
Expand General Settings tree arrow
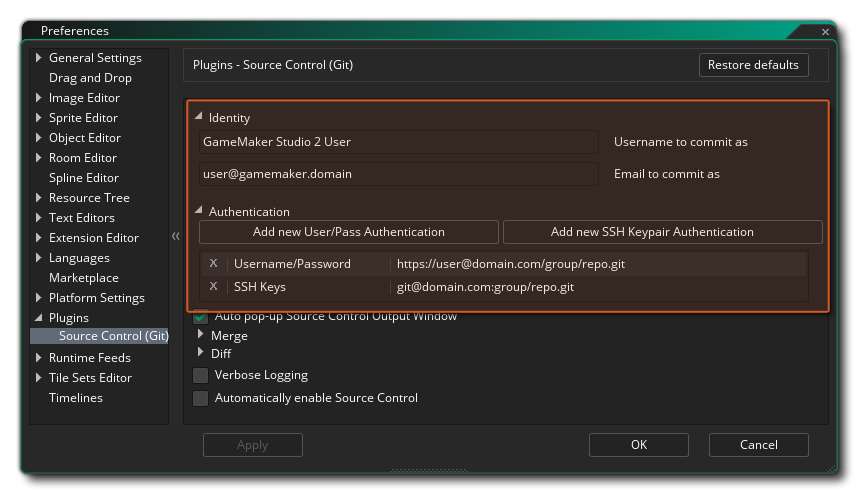[39, 58]
